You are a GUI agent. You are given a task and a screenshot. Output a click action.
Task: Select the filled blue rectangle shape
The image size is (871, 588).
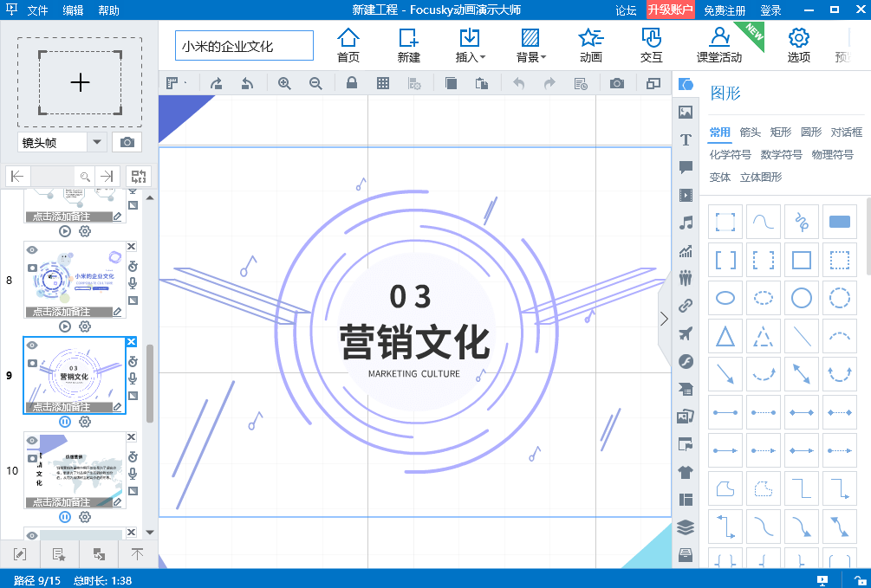coord(839,222)
